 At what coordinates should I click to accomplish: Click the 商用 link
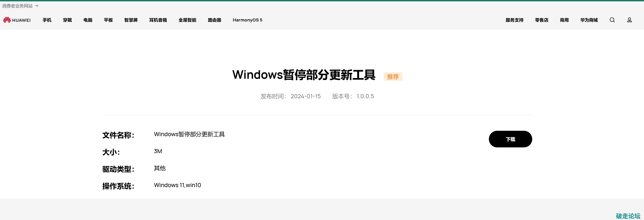tap(564, 20)
